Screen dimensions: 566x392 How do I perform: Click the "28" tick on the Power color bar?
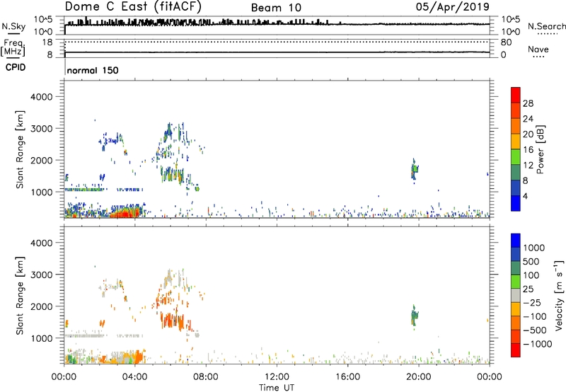528,103
